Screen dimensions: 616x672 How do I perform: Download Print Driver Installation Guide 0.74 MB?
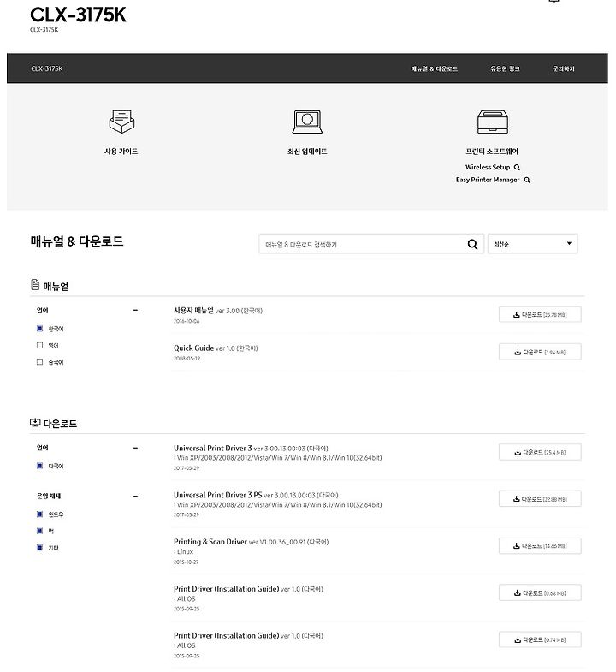pyautogui.click(x=540, y=639)
